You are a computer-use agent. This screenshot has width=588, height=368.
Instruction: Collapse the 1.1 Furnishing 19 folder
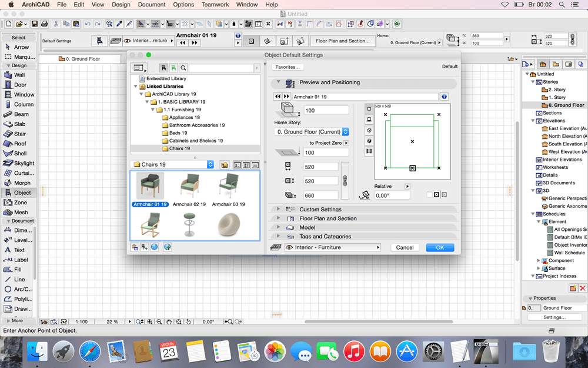pyautogui.click(x=152, y=110)
